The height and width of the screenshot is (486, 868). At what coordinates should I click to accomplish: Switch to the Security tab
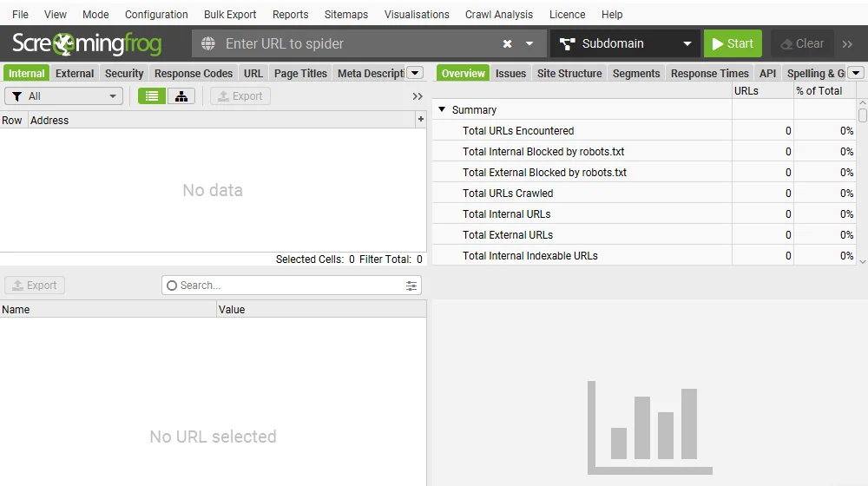(x=124, y=73)
